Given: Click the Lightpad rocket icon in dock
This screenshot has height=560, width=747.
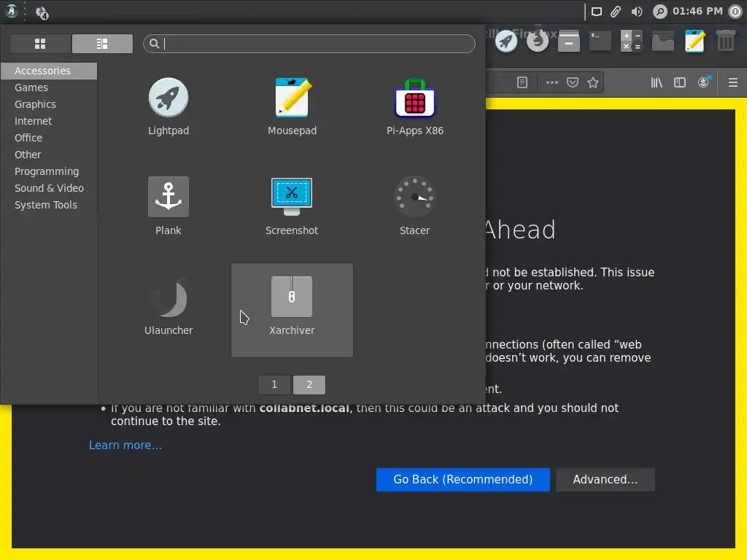Looking at the screenshot, I should 506,41.
